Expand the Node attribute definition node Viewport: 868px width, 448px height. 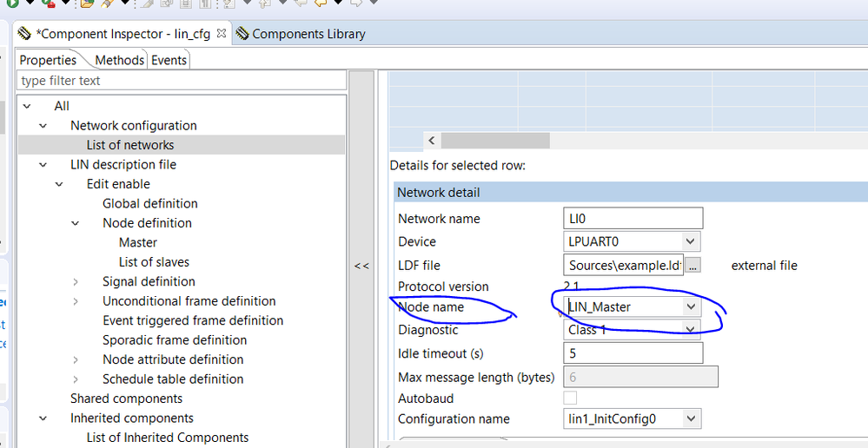[76, 360]
